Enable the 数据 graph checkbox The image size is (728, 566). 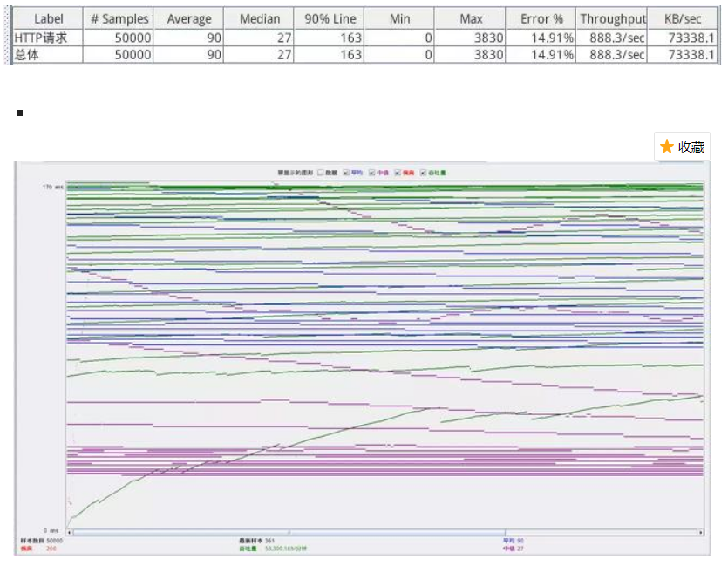tap(321, 173)
